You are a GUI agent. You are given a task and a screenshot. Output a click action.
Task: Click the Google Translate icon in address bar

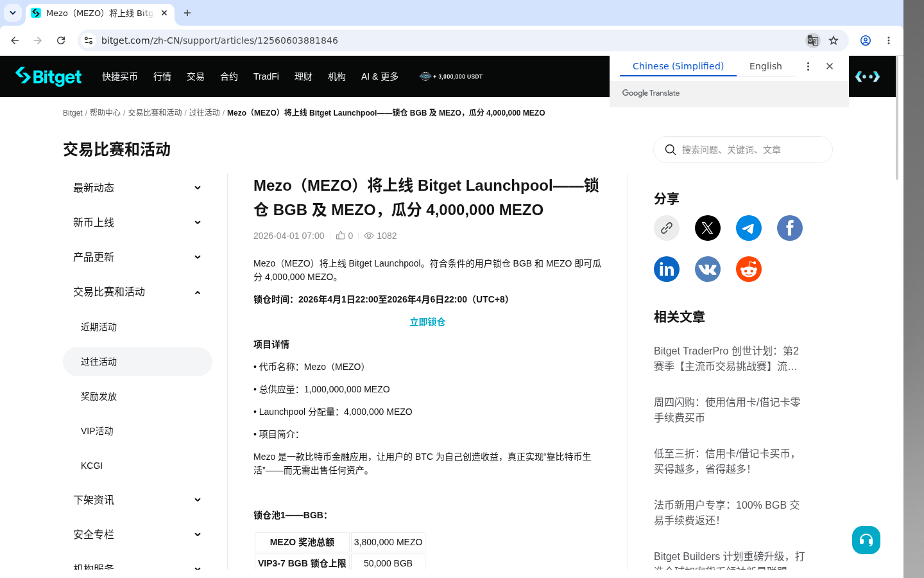tap(813, 40)
